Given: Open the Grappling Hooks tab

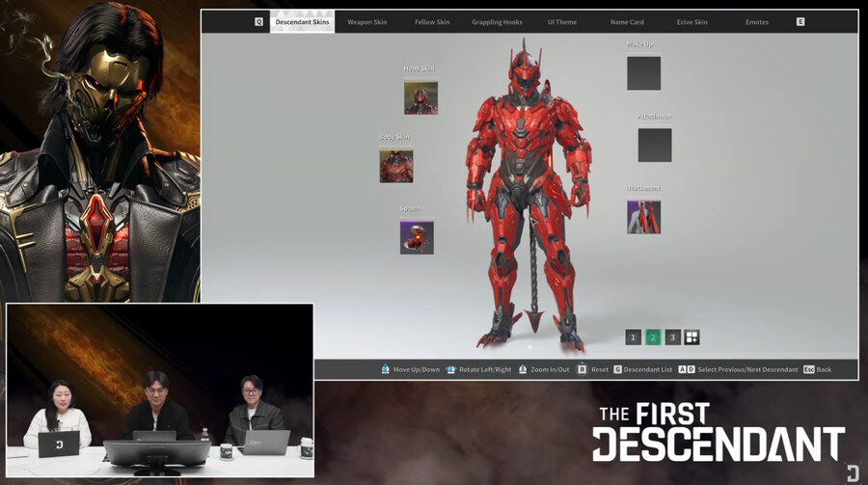Looking at the screenshot, I should coord(497,22).
